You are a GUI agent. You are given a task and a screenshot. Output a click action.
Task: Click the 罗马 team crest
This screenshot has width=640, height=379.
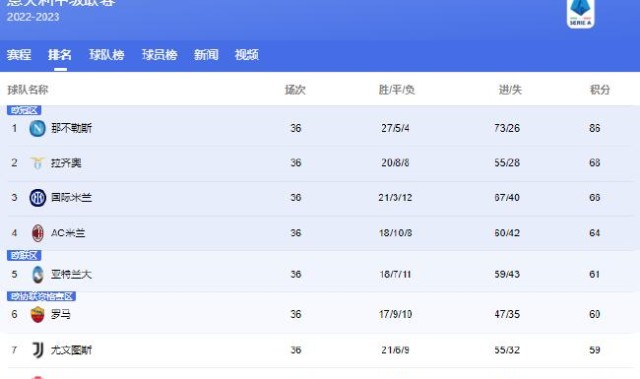click(38, 315)
